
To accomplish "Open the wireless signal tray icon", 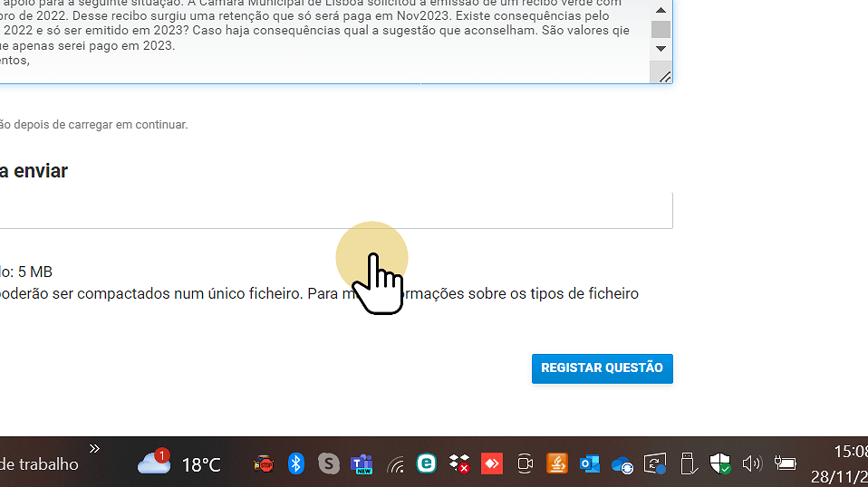I will point(395,465).
